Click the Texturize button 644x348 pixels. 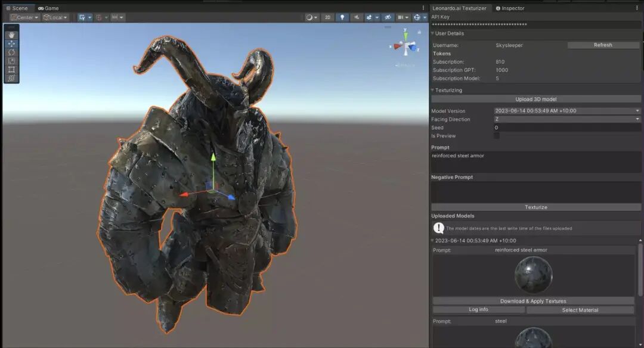(536, 207)
